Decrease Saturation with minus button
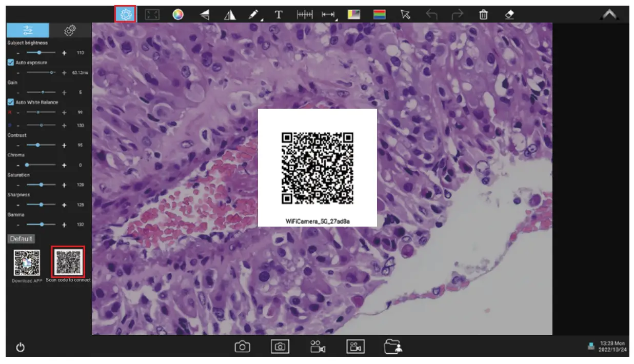Viewport: 634px width, 364px height. coord(18,185)
